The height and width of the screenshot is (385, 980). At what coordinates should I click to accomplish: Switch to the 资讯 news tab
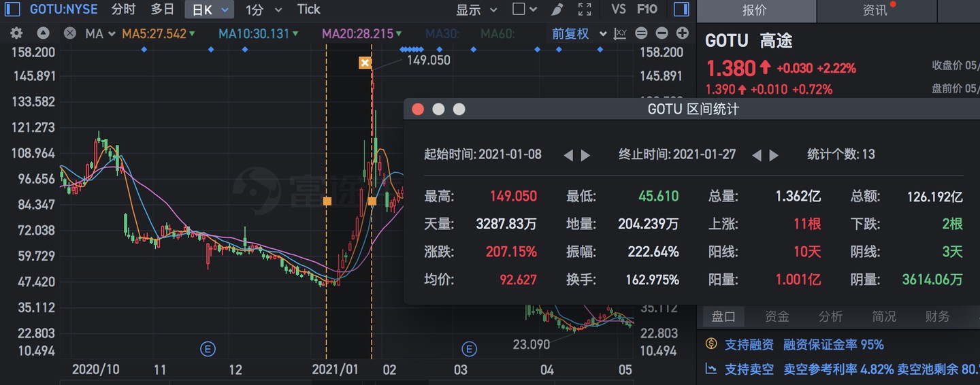(x=875, y=10)
